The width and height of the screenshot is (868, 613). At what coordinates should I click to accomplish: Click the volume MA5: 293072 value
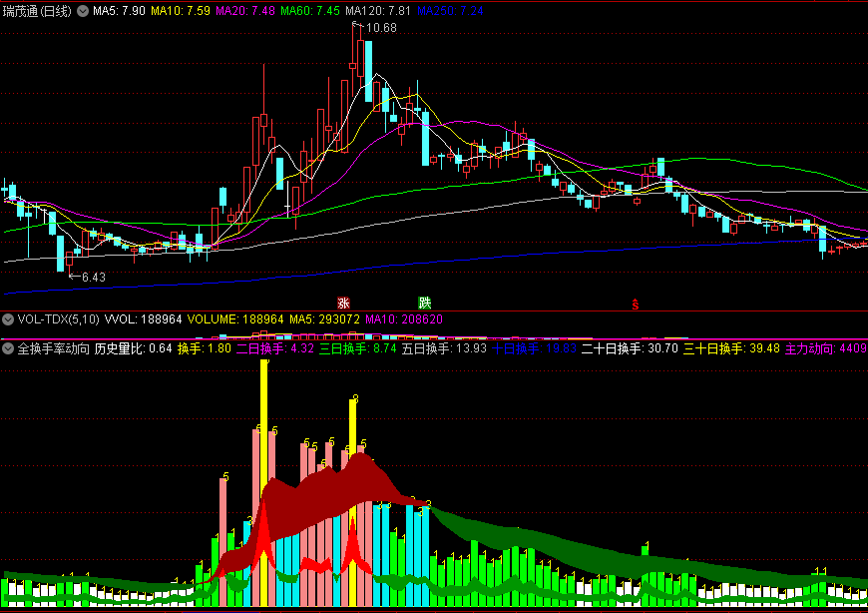324,319
